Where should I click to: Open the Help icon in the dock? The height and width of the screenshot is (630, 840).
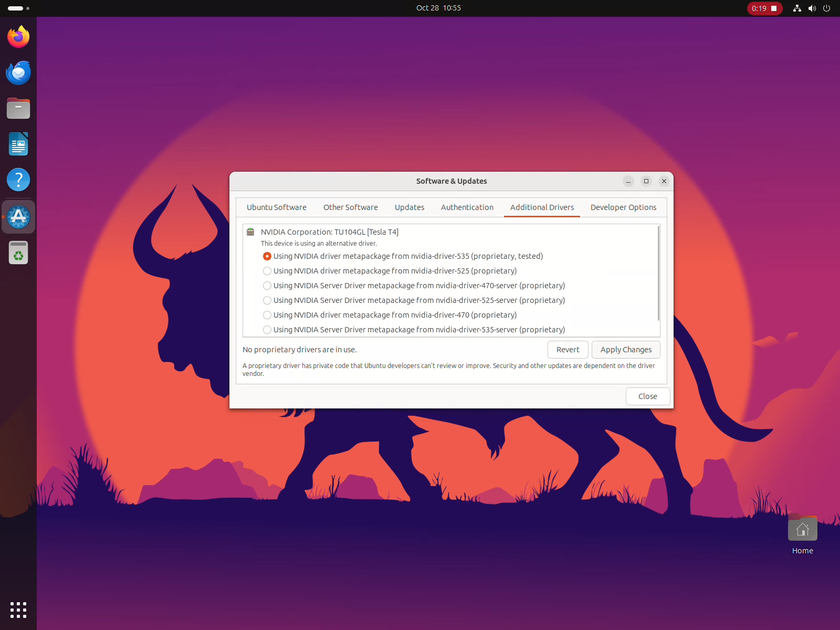pos(18,180)
